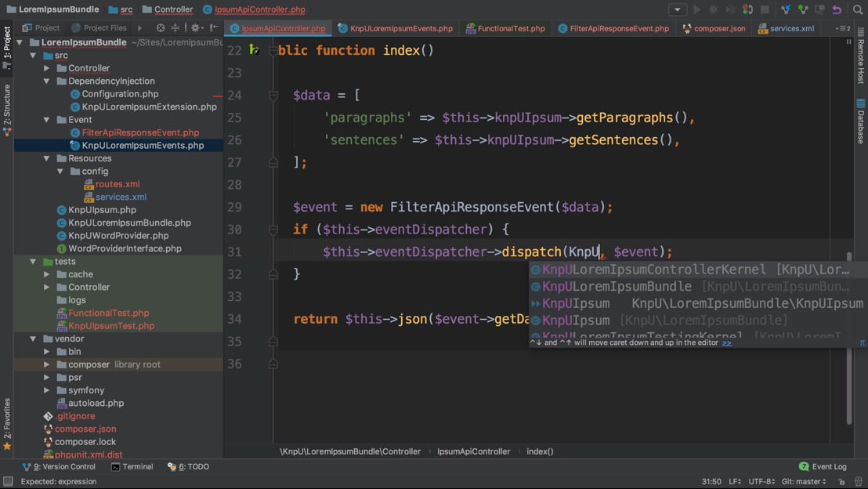Open the Event Log

pyautogui.click(x=823, y=466)
